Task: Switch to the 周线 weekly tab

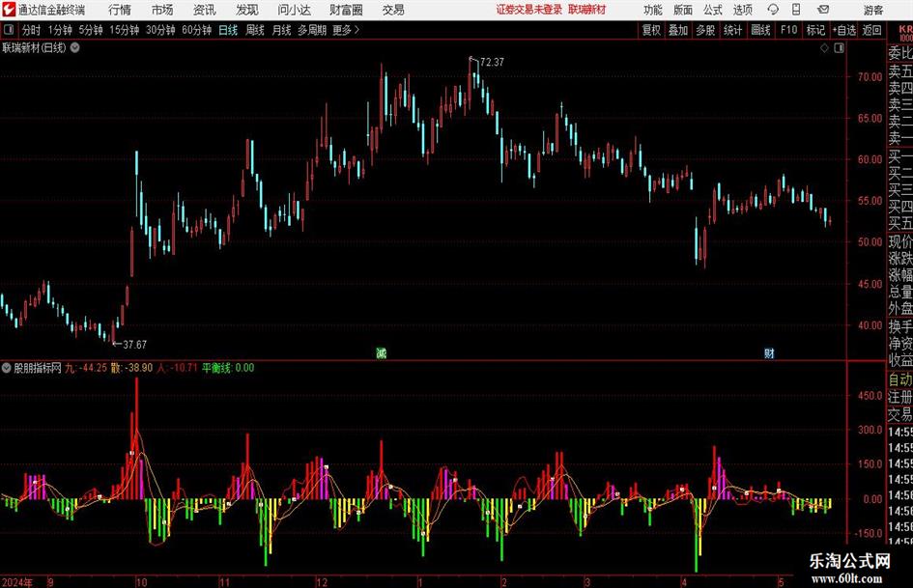Action: point(255,30)
